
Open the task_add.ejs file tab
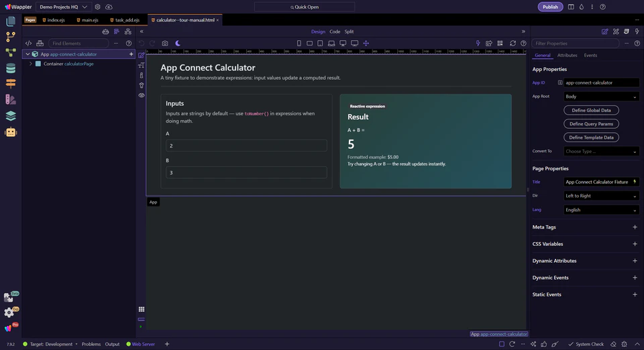(125, 19)
